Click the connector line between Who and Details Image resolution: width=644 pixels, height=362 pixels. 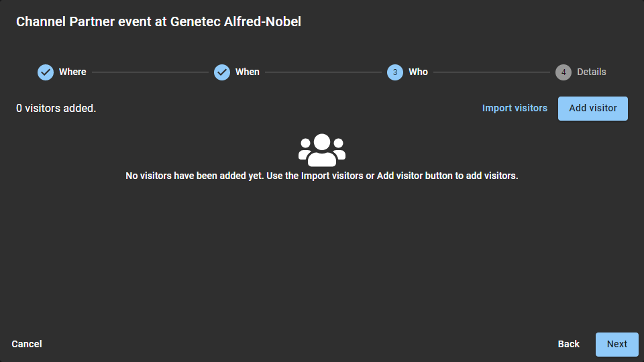[492, 72]
